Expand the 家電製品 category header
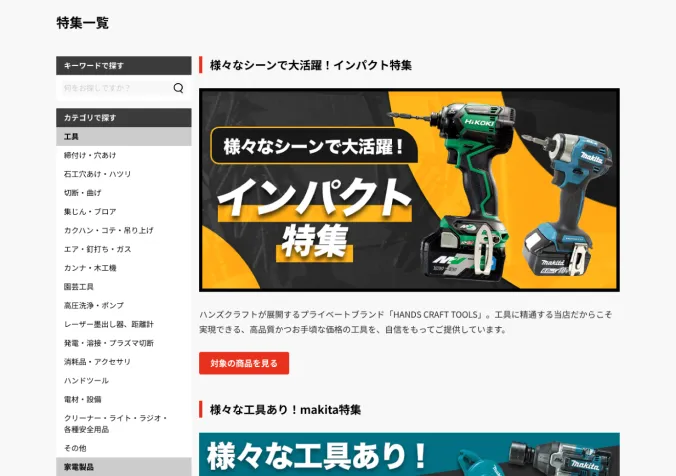The image size is (676, 476). tap(123, 466)
